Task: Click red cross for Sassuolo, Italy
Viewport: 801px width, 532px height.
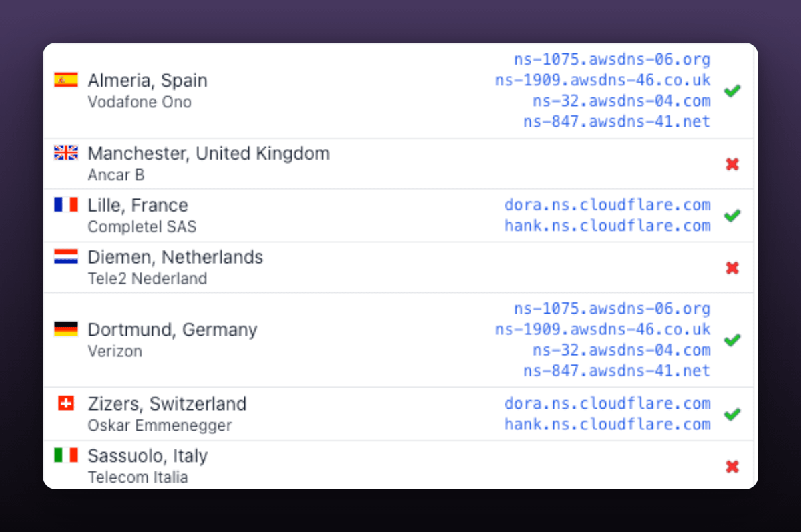Action: pyautogui.click(x=732, y=467)
